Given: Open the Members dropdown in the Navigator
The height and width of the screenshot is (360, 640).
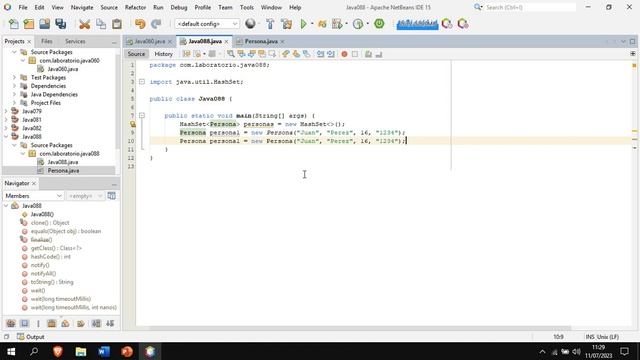Looking at the screenshot, I should 33,196.
